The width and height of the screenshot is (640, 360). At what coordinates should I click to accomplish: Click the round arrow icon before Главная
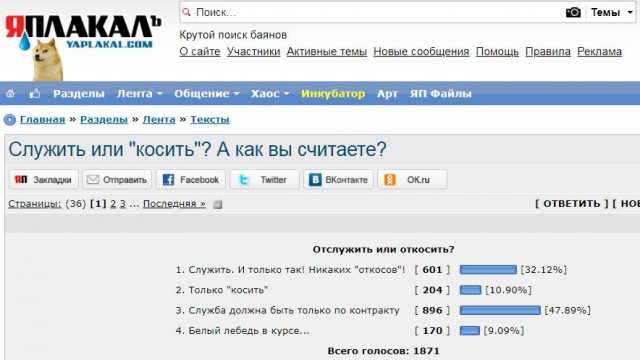pos(10,120)
